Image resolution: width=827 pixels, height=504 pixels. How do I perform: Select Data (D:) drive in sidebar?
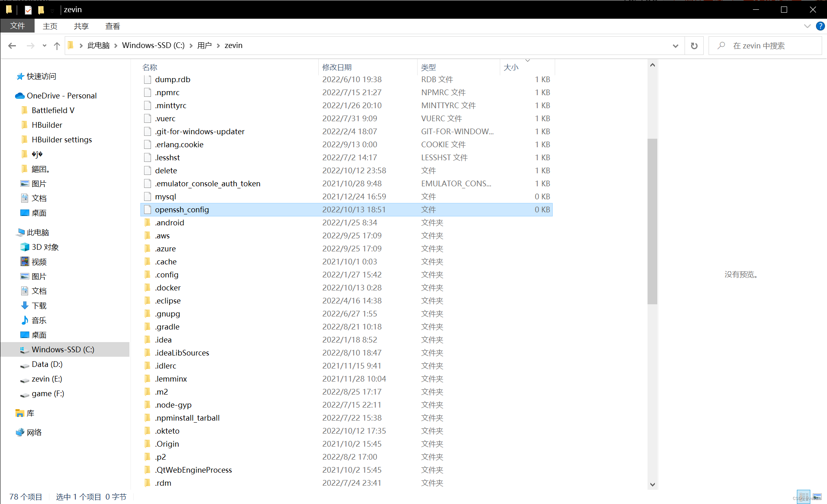point(47,364)
